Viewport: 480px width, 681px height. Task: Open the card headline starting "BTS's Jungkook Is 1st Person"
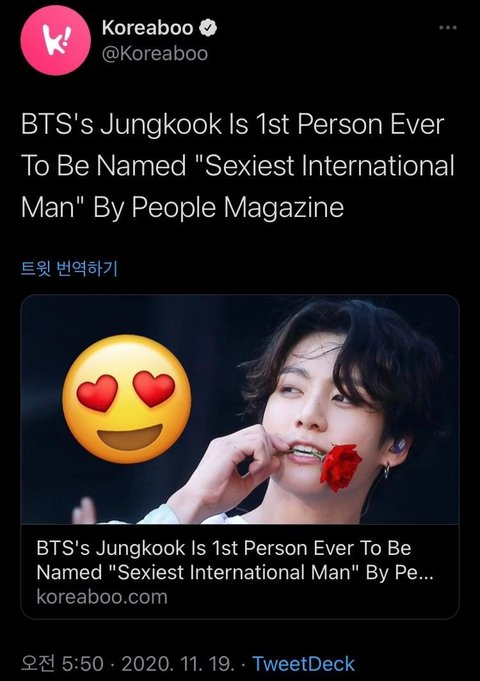[x=224, y=548]
